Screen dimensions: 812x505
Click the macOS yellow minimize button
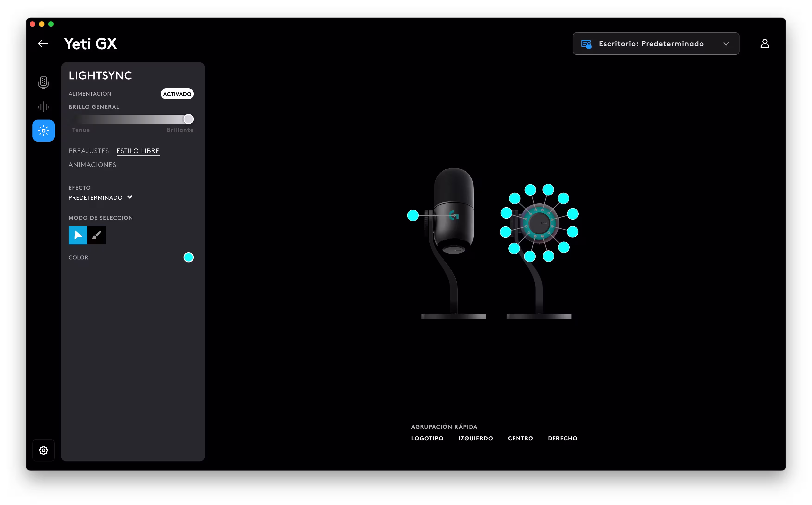click(42, 24)
